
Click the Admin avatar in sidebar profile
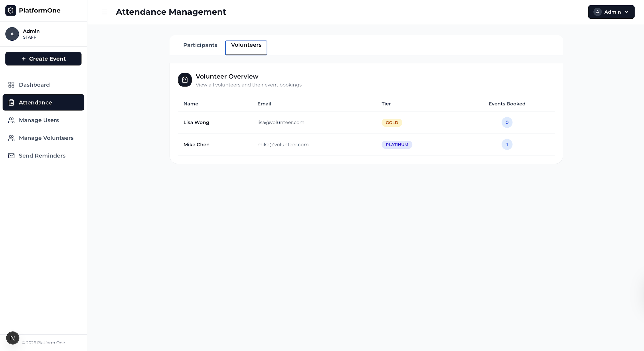[12, 34]
